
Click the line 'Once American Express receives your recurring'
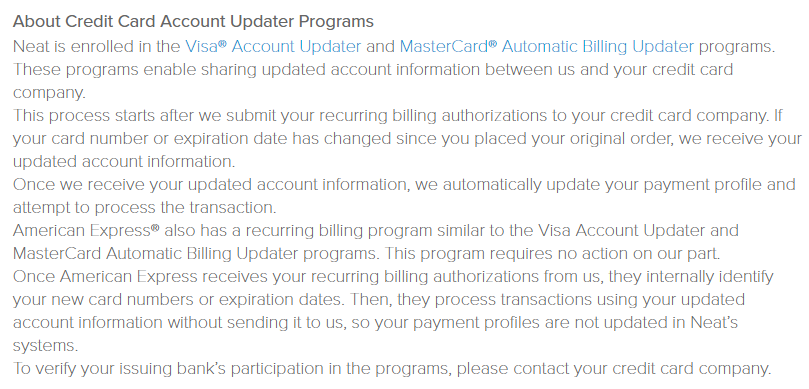[393, 277]
